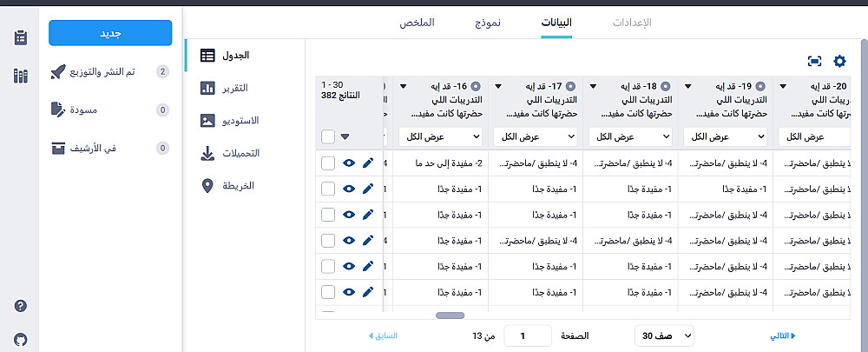Open the help question mark icon

21,306
